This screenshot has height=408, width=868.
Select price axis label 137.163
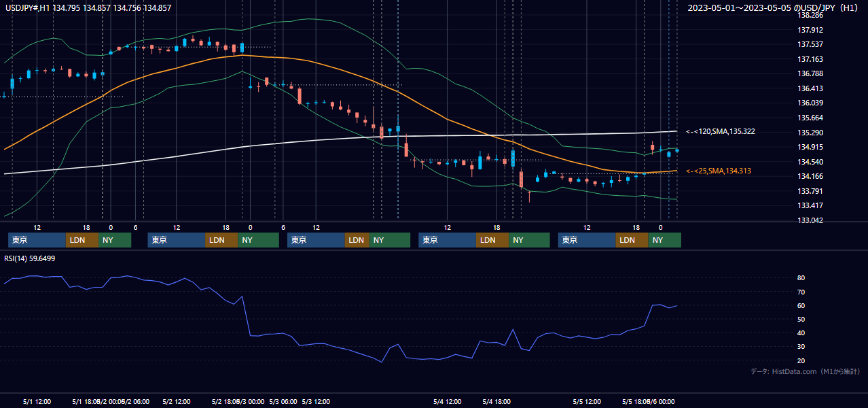point(810,59)
